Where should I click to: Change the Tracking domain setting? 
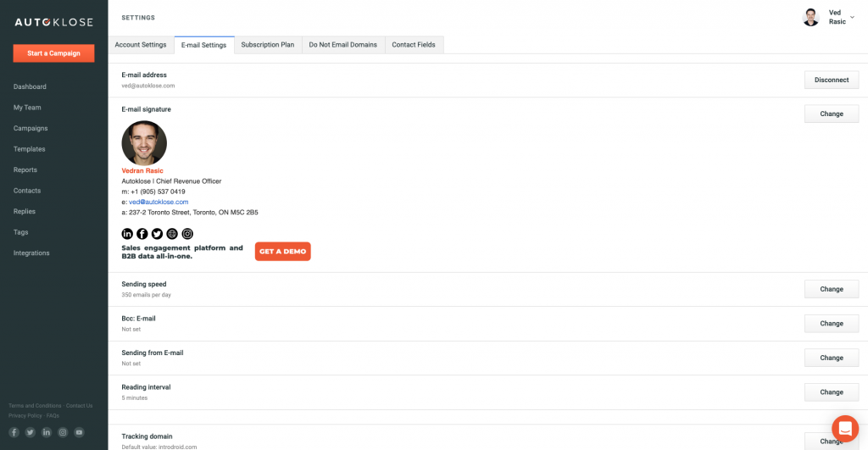[x=832, y=442]
